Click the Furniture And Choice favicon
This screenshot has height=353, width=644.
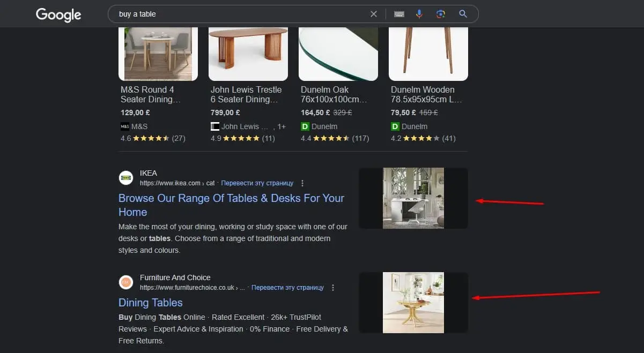coord(126,282)
